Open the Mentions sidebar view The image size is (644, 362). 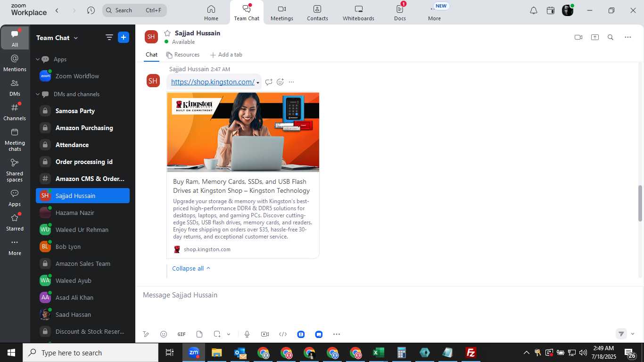click(15, 63)
